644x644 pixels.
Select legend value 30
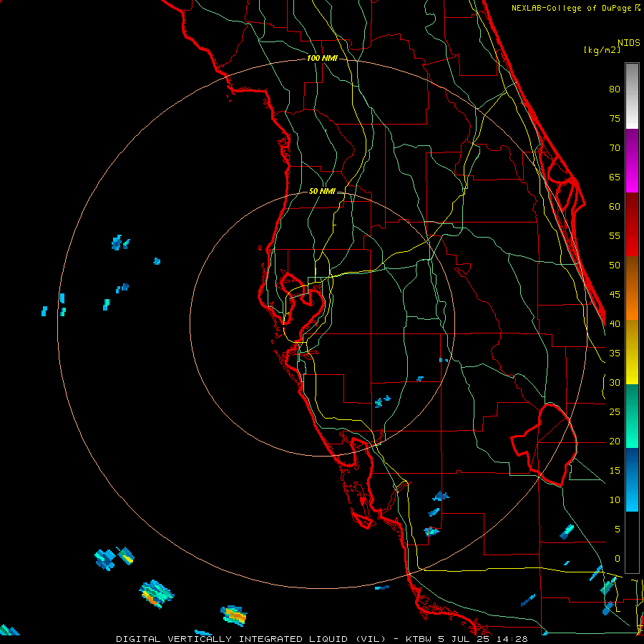[615, 382]
